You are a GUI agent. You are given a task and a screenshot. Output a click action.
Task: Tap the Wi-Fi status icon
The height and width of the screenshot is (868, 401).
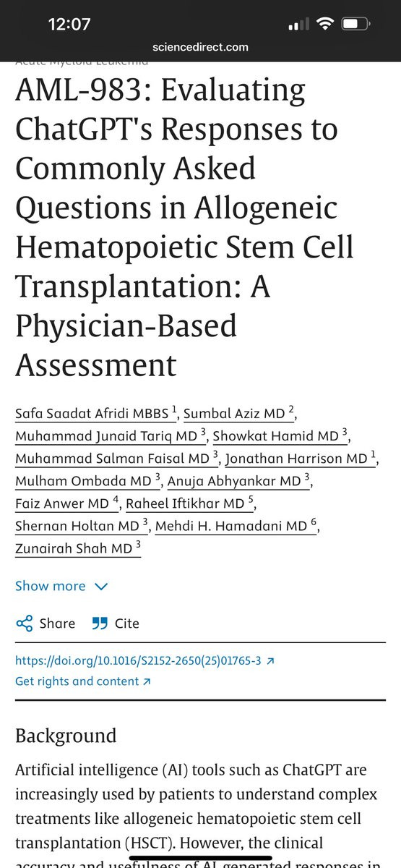pos(326,24)
